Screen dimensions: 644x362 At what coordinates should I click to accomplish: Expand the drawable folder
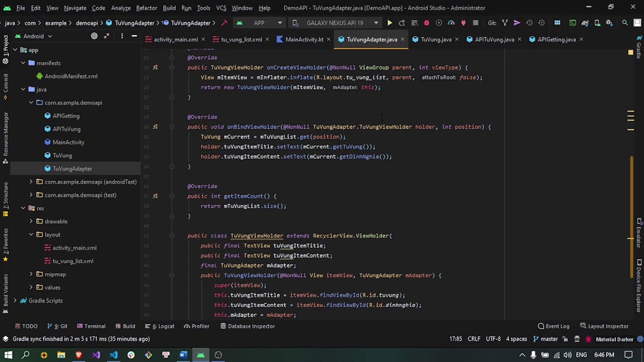coord(31,221)
